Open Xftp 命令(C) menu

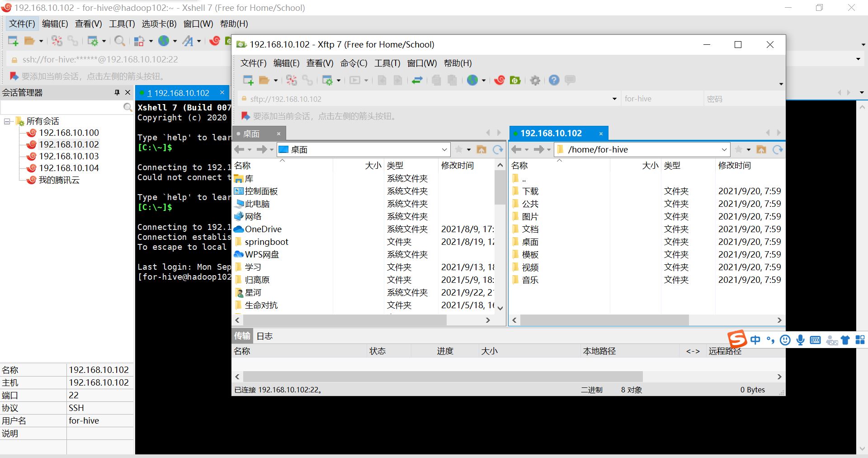tap(354, 63)
